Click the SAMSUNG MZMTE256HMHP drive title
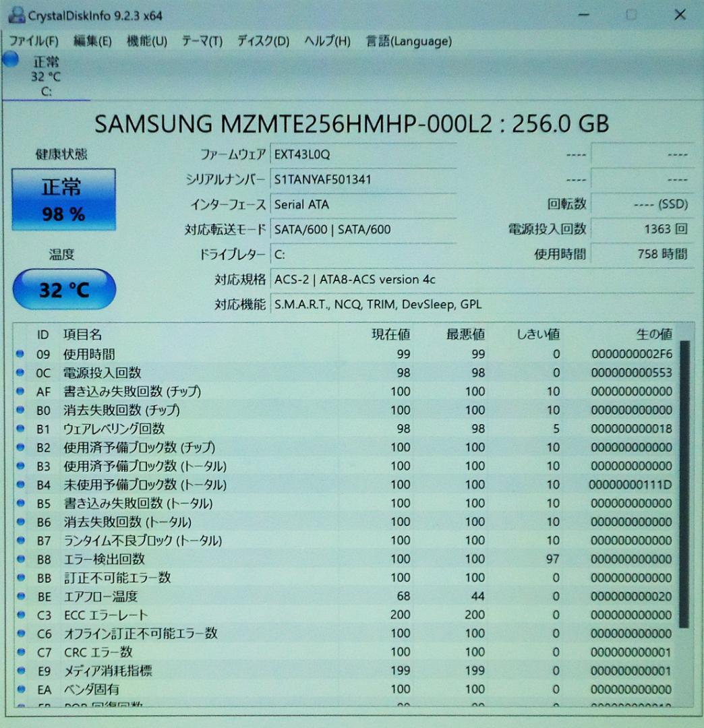 point(352,124)
